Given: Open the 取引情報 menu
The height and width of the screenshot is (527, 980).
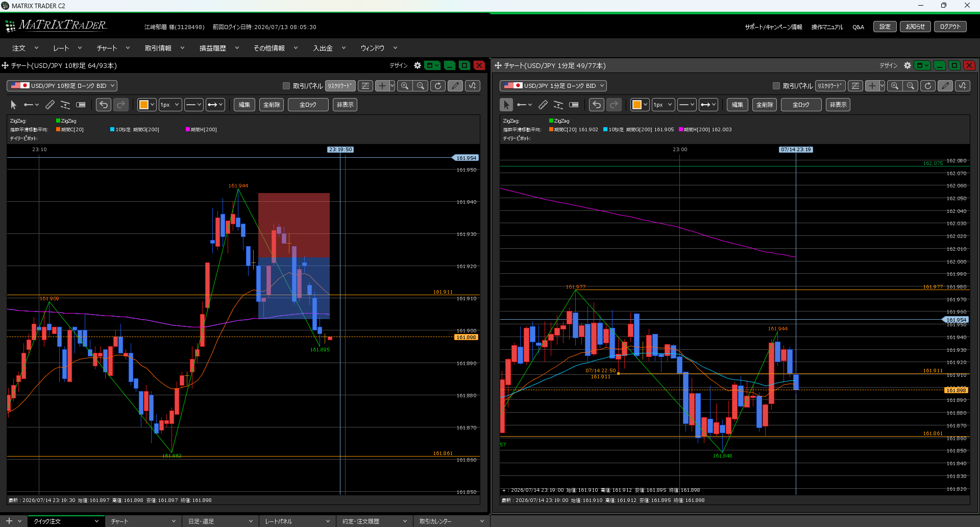Looking at the screenshot, I should [x=164, y=48].
